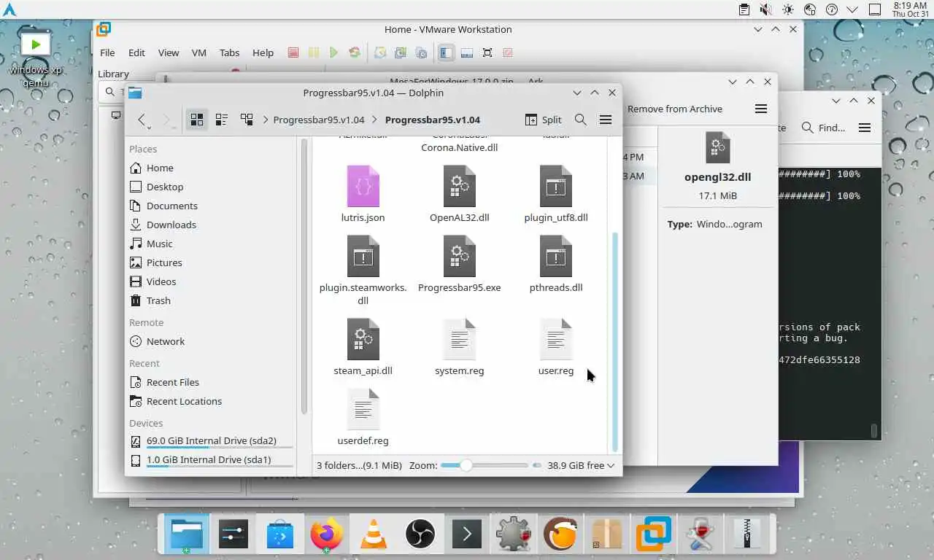Select the lutris.json file icon
The width and height of the screenshot is (934, 560).
(x=363, y=187)
